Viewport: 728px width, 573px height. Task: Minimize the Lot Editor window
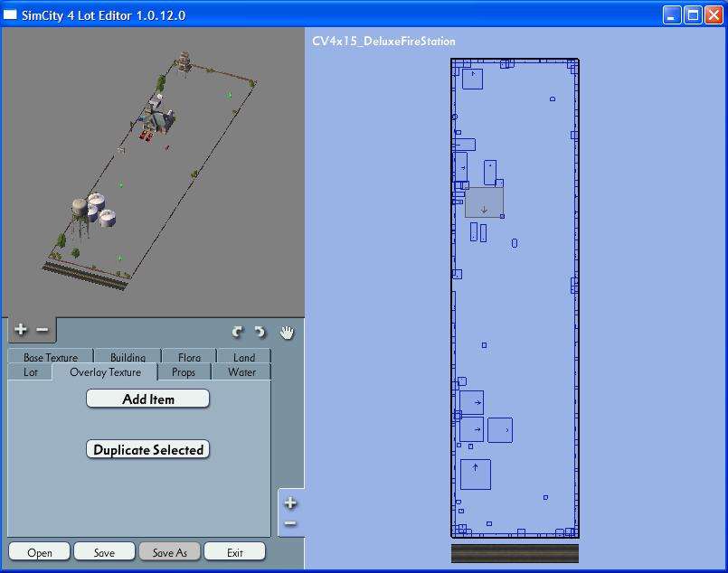click(671, 15)
